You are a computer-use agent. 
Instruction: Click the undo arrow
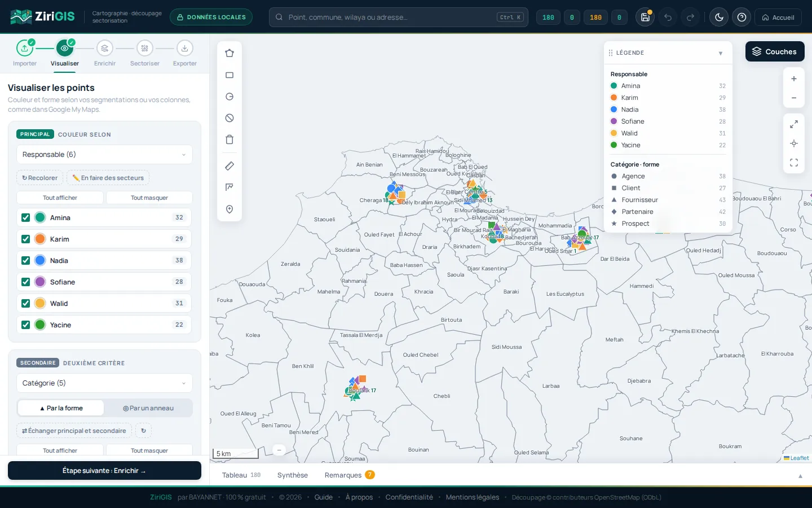(x=668, y=17)
